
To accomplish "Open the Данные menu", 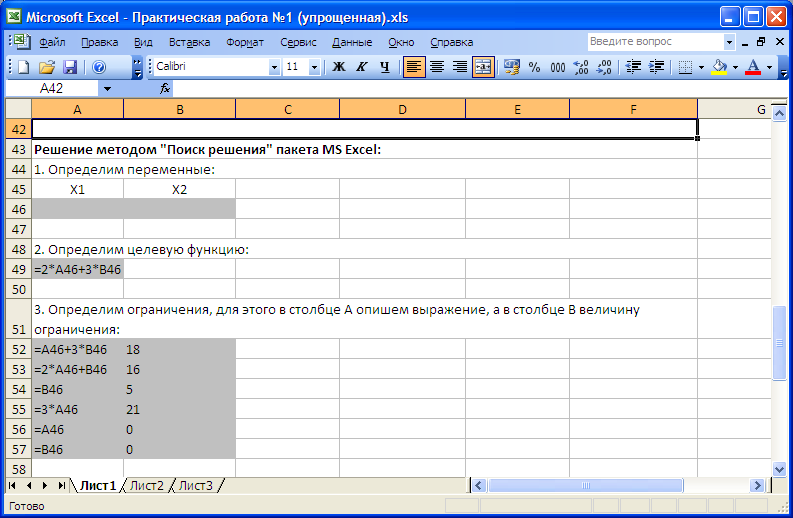I will (x=352, y=42).
